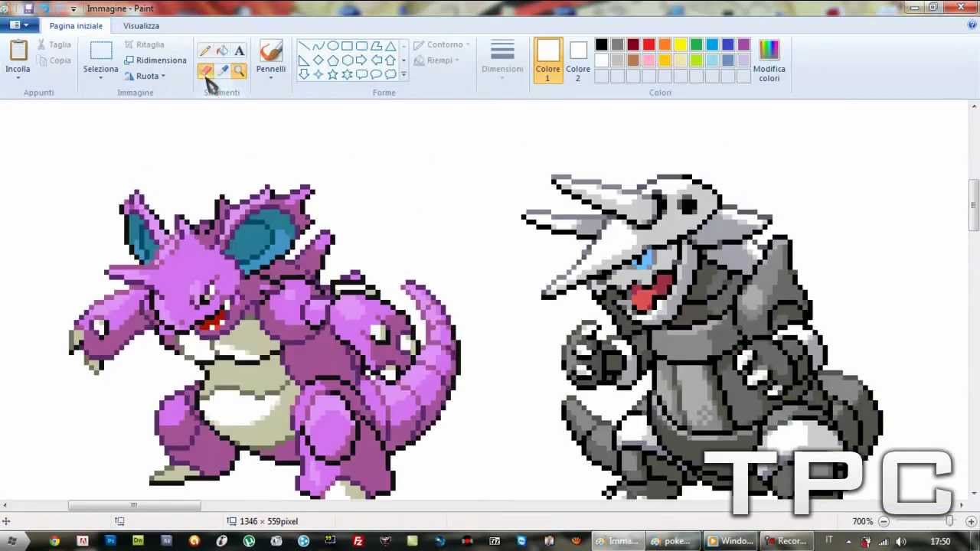The height and width of the screenshot is (551, 980).
Task: Select the Fill with color bucket tool
Action: [x=222, y=51]
